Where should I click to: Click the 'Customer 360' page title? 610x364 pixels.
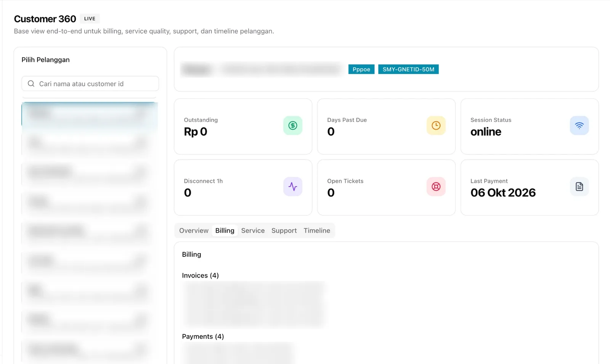click(x=45, y=19)
